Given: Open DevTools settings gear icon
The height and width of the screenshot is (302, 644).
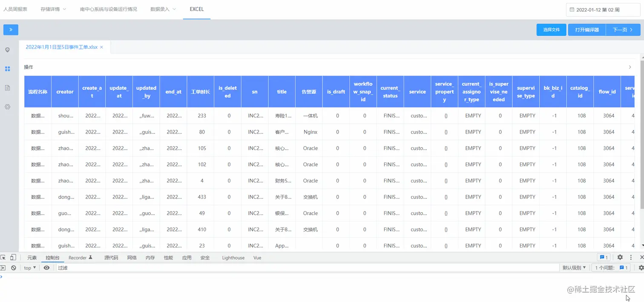Looking at the screenshot, I should coord(620,257).
